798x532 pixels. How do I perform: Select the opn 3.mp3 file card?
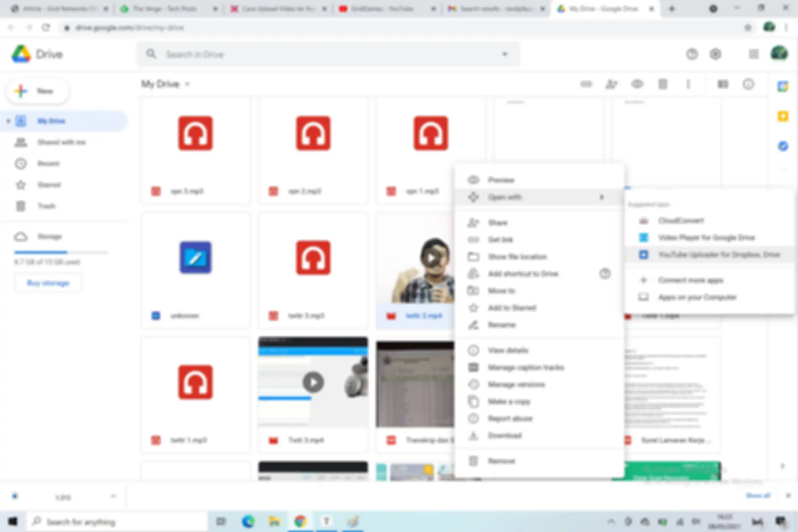point(196,151)
